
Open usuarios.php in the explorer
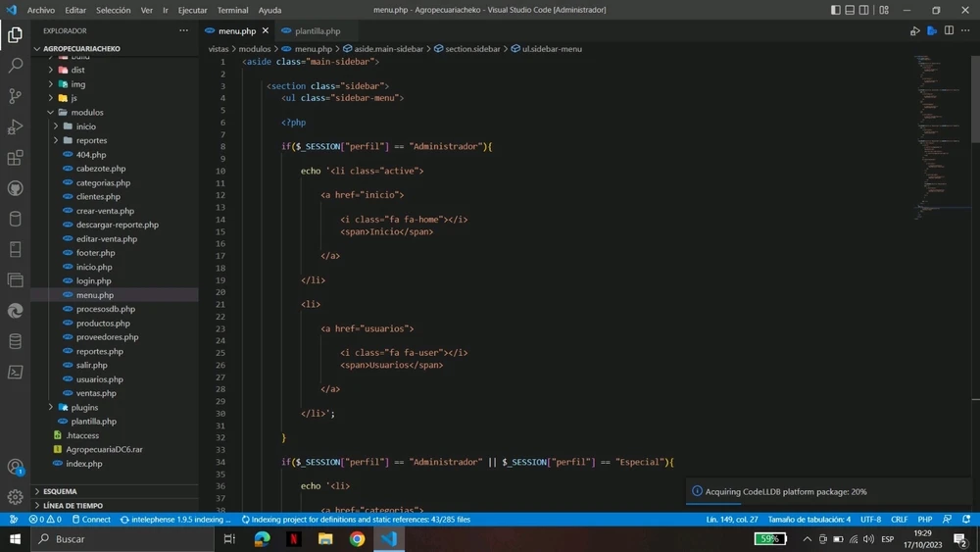point(99,379)
